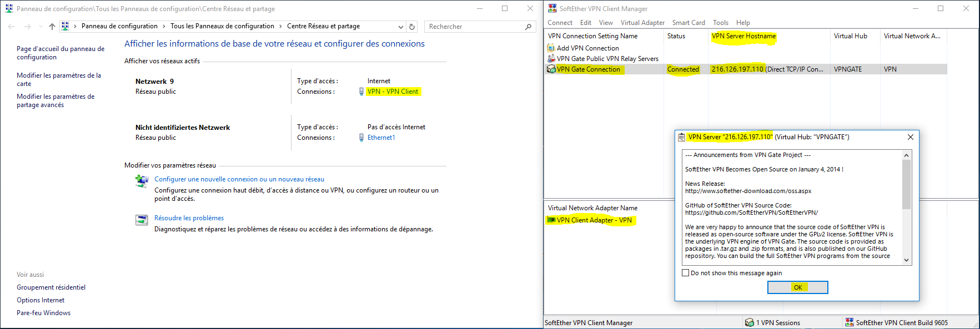Click the troubleshoot problems icon
This screenshot has width=980, height=329.
point(142,220)
